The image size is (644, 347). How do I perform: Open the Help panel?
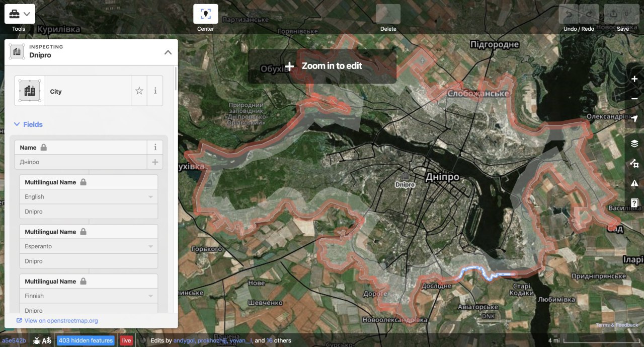point(634,202)
